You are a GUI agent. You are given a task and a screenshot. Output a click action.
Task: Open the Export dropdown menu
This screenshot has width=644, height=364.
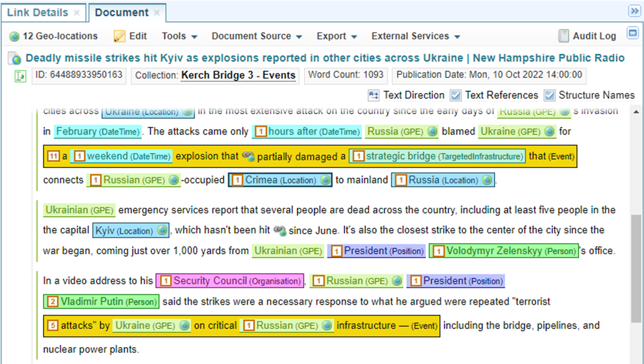[x=337, y=36]
